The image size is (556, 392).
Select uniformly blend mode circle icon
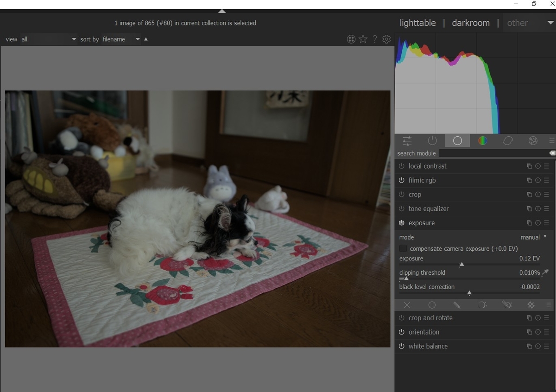tap(432, 305)
